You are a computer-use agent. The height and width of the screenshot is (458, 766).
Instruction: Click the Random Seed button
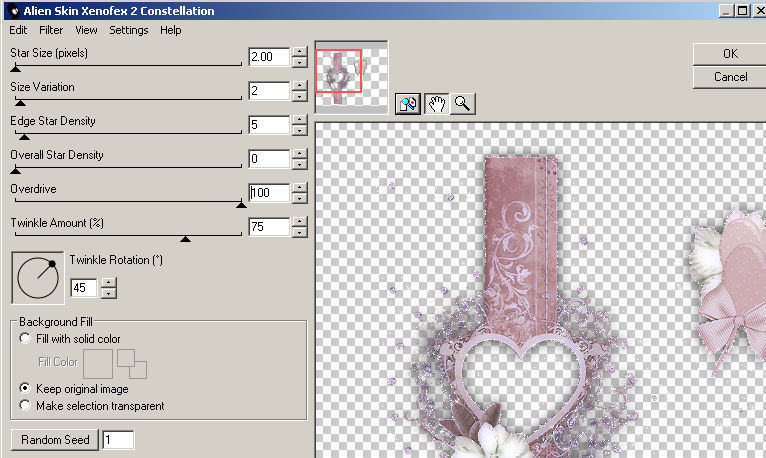pos(55,440)
